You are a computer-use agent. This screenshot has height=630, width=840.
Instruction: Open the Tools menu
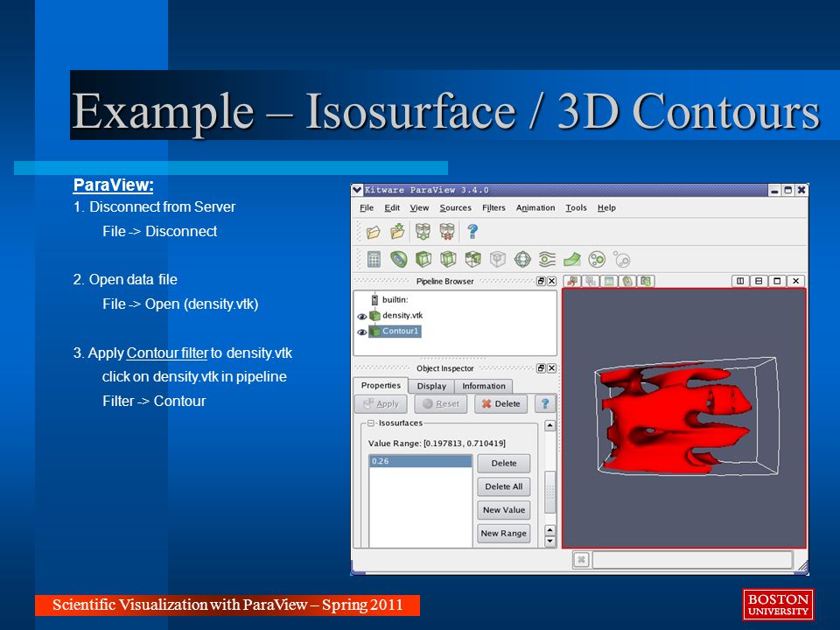(x=576, y=208)
